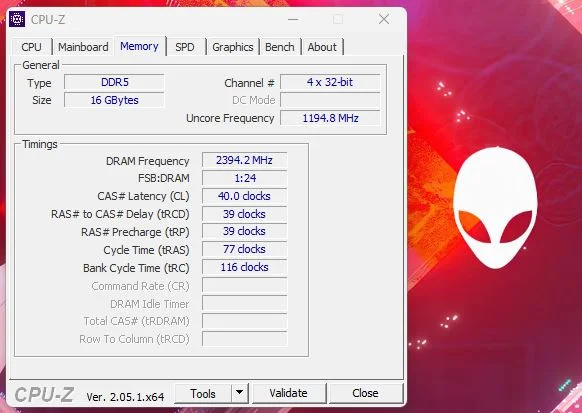This screenshot has width=582, height=413.
Task: Click the version text Ver. 2.05.1.x64
Action: (x=125, y=397)
